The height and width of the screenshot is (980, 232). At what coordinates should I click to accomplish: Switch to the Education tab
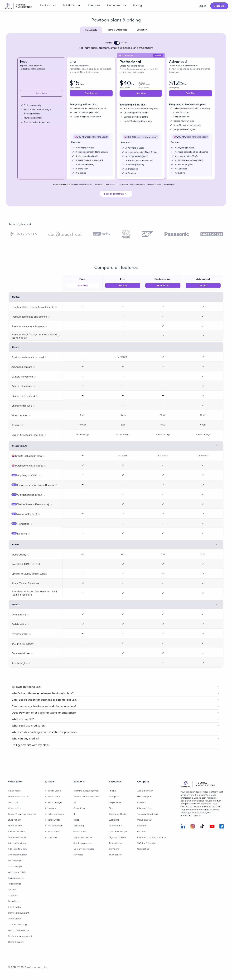point(142,30)
